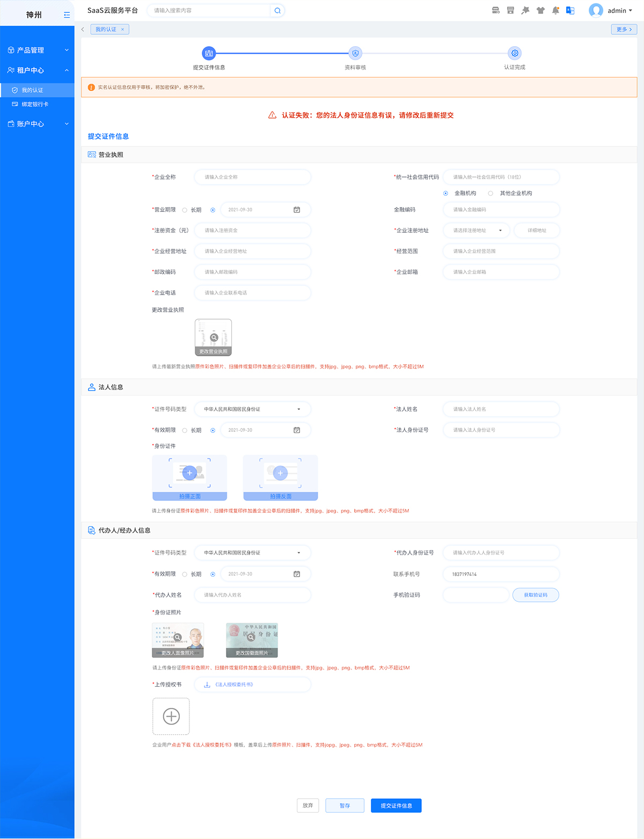This screenshot has height=839, width=644.
Task: Preview the 更改人像照片 ID thumbnail
Action: pyautogui.click(x=178, y=640)
